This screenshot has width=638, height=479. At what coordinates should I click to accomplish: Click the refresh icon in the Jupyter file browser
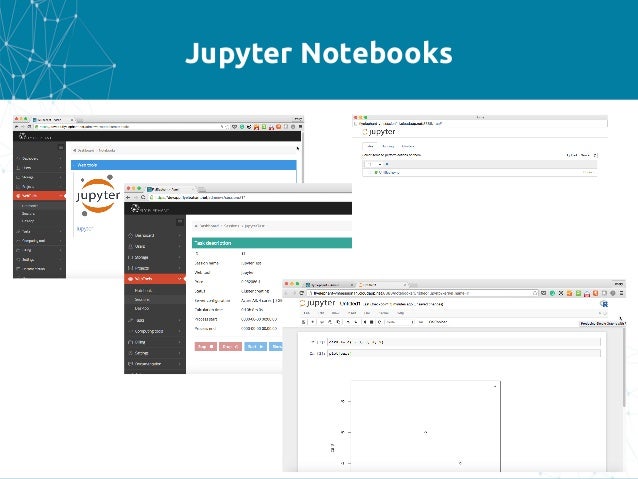(x=595, y=155)
